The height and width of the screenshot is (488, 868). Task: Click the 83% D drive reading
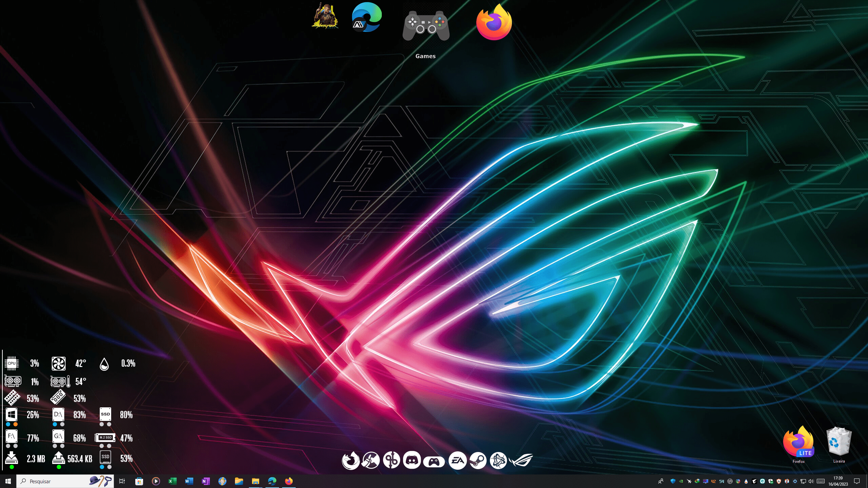(80, 415)
